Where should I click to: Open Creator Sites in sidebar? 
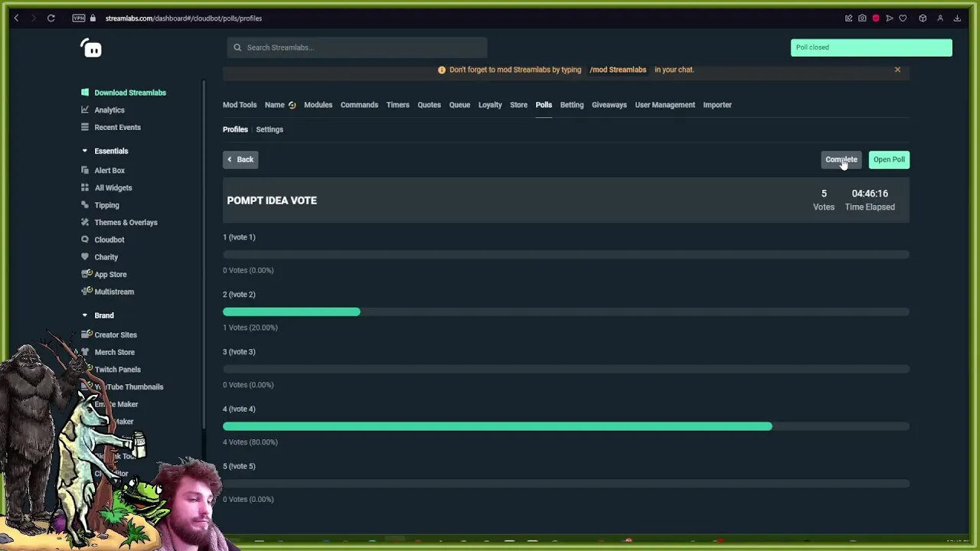coord(116,334)
